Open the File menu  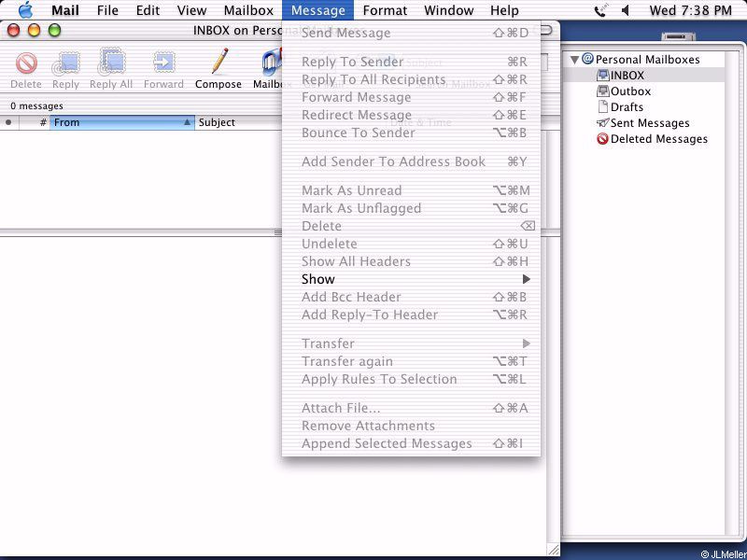pyautogui.click(x=107, y=10)
